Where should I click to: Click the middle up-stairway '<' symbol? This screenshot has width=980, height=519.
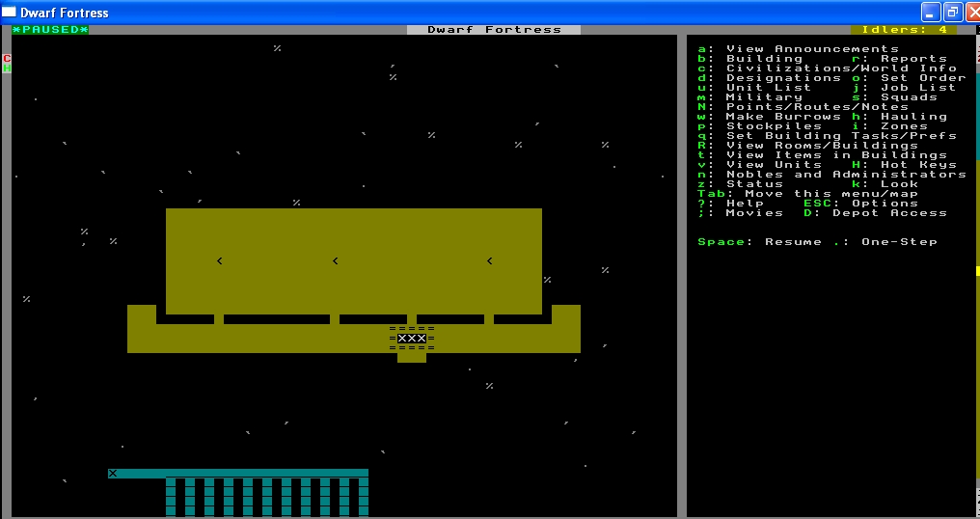coord(335,260)
